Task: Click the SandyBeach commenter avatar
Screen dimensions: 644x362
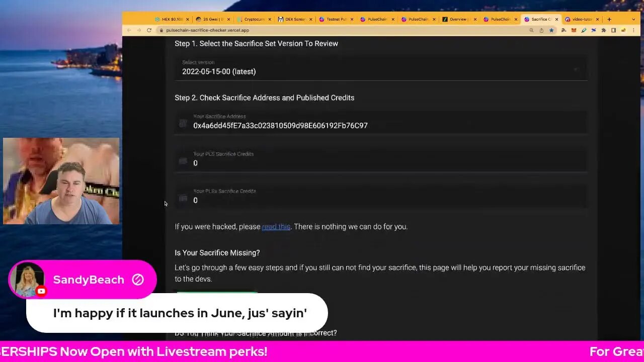Action: [x=27, y=280]
